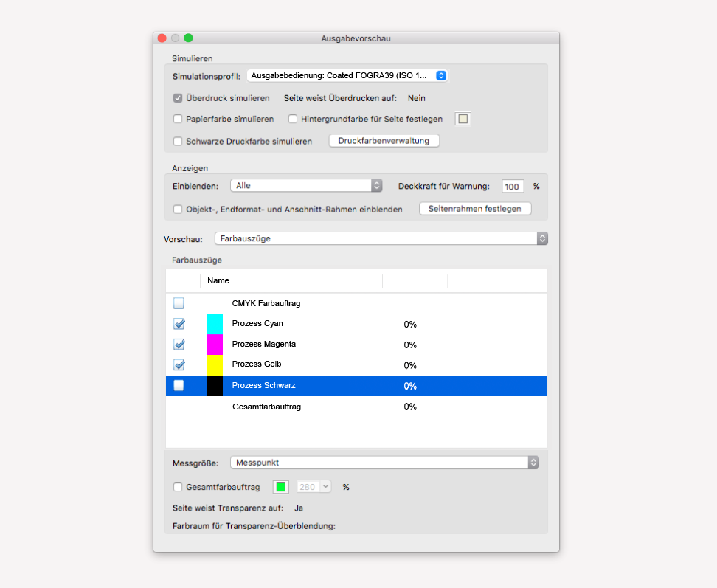Open the Vorschau dropdown showing Farbauszüge
Screen dimensions: 717x588
381,238
